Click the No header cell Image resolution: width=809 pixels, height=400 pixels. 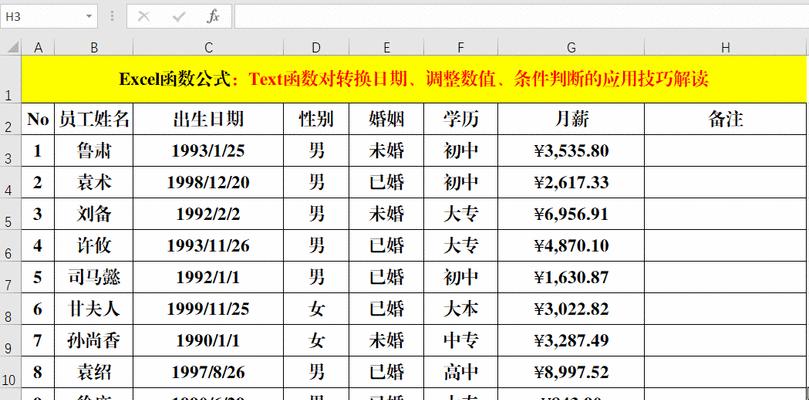tap(38, 119)
